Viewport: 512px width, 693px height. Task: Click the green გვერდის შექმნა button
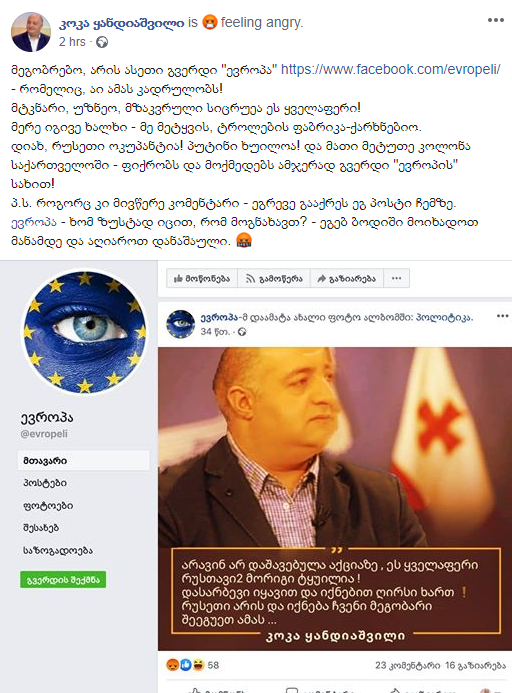[x=63, y=580]
